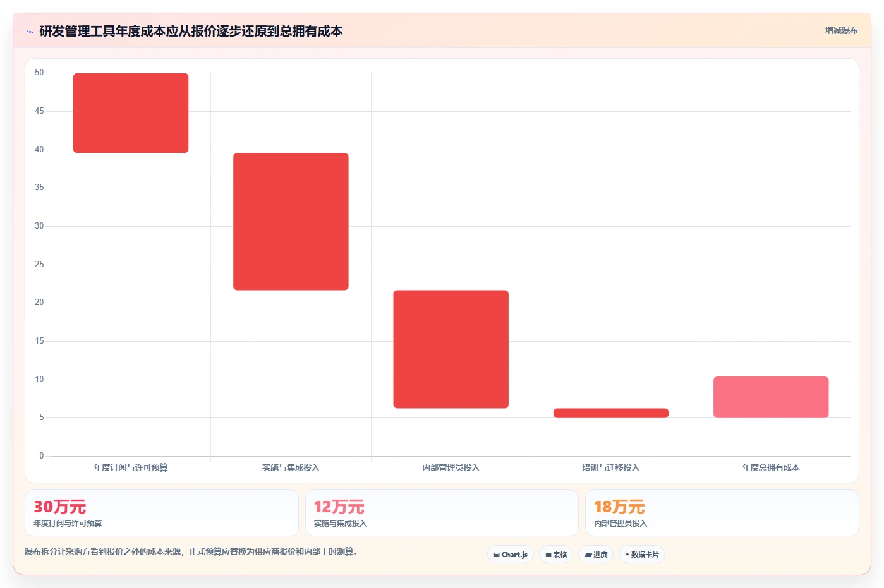Click the y-axis value 50
This screenshot has width=884, height=588.
[x=39, y=73]
